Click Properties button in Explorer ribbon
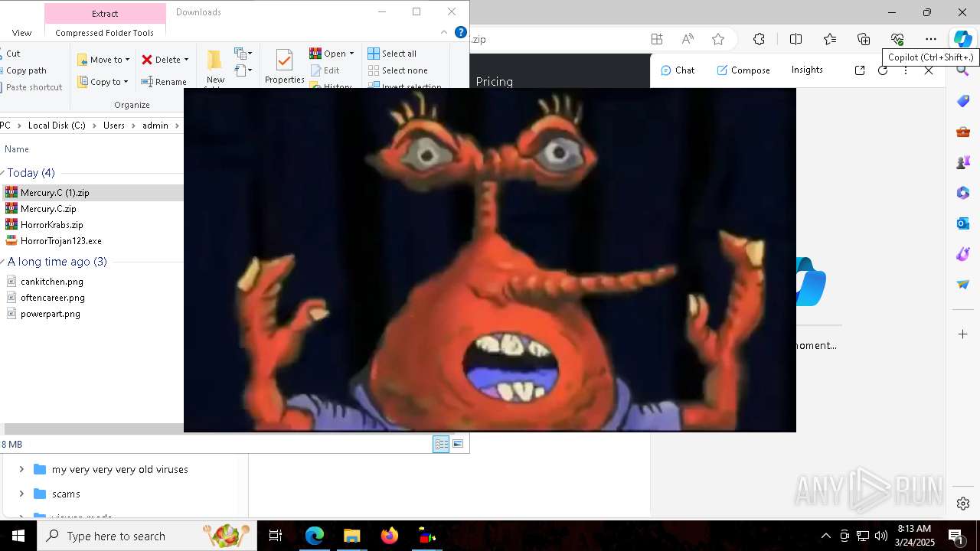980x551 pixels. click(x=284, y=67)
